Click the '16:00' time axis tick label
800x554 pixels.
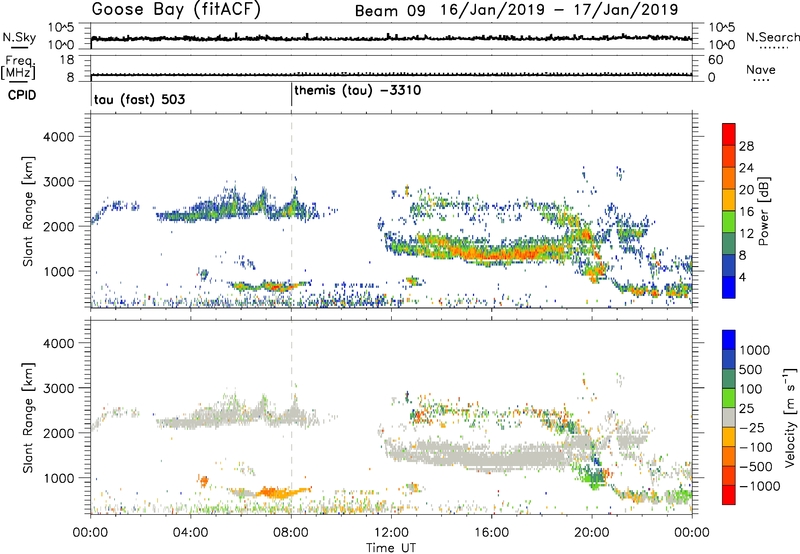491,533
